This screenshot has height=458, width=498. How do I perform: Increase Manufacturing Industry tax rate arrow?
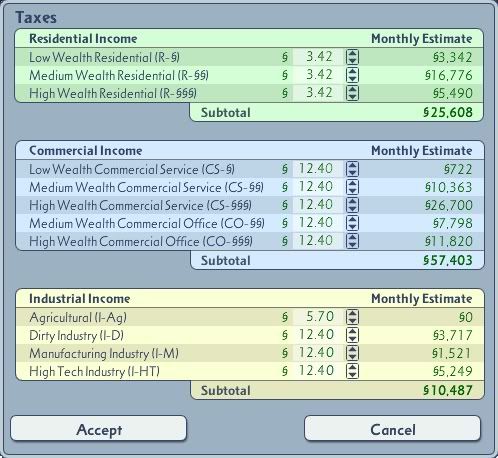352,349
